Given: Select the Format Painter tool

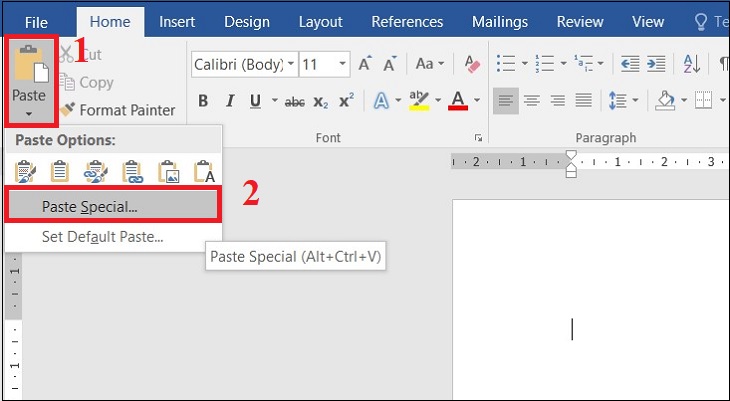Looking at the screenshot, I should tap(117, 110).
